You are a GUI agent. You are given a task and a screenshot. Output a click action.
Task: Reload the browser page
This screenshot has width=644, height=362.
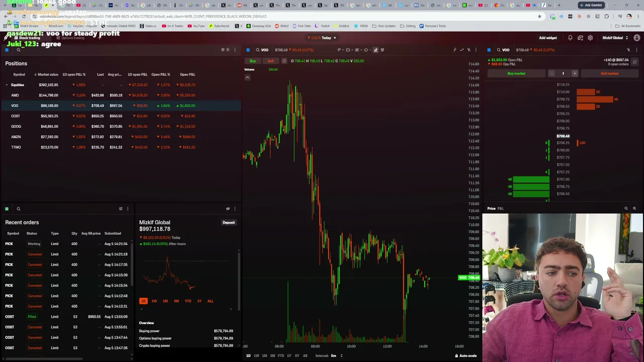[x=24, y=16]
